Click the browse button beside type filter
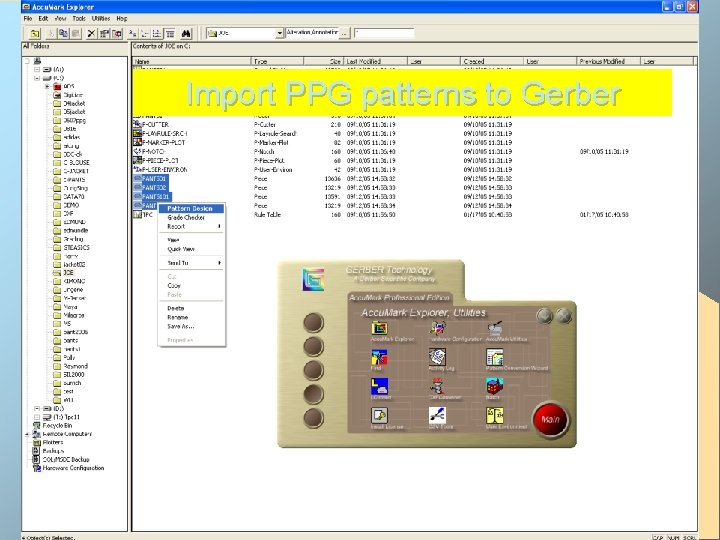Screen dimensions: 720x540 [344, 33]
